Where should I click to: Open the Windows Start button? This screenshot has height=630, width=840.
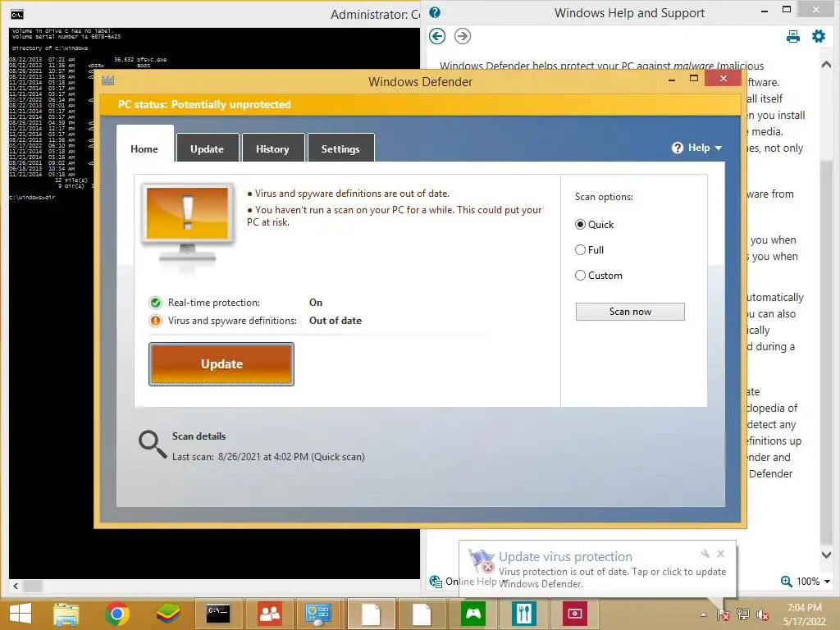pos(21,614)
